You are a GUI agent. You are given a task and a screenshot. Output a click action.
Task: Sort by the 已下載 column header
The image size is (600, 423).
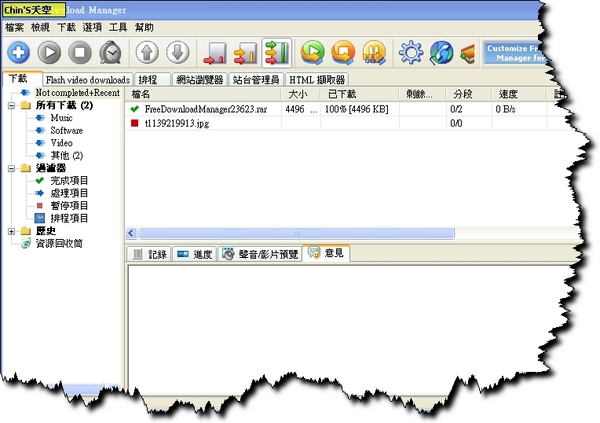pos(360,94)
